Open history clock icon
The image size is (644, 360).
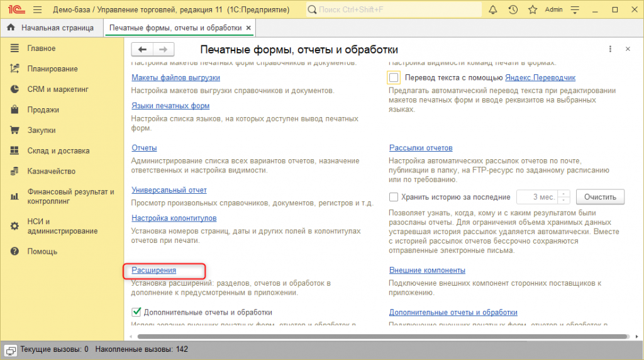pos(513,9)
